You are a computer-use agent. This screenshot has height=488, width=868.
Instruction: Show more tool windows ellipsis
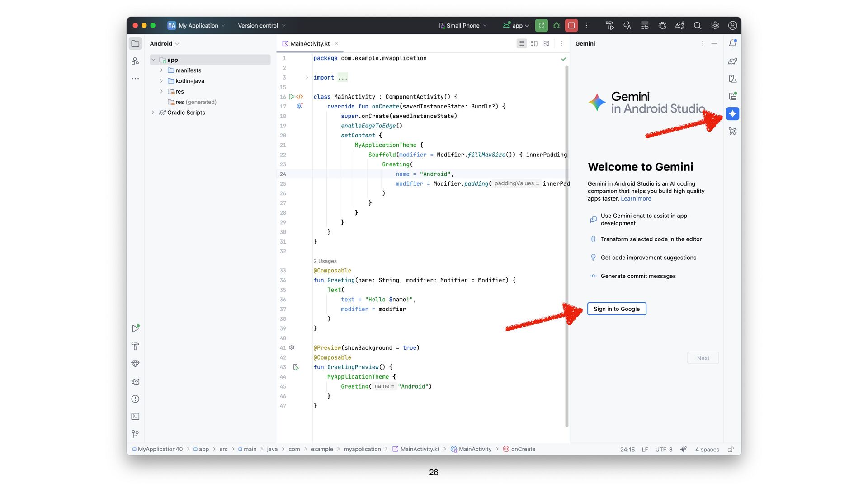point(135,79)
